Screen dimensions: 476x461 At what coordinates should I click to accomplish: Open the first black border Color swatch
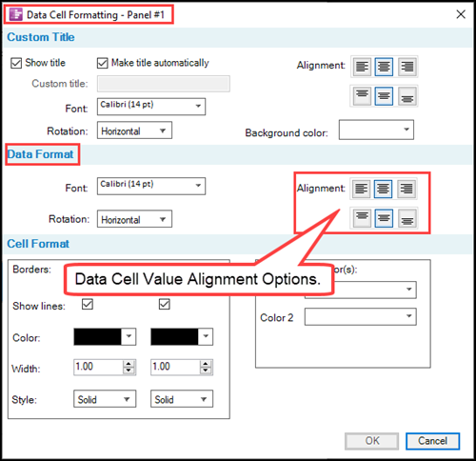point(105,336)
